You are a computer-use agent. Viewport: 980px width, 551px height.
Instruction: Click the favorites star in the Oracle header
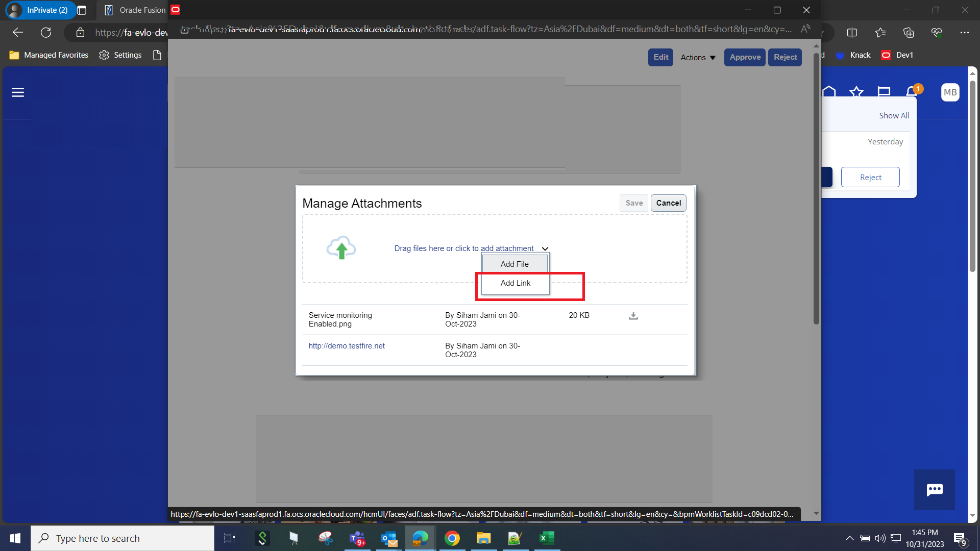click(x=856, y=92)
